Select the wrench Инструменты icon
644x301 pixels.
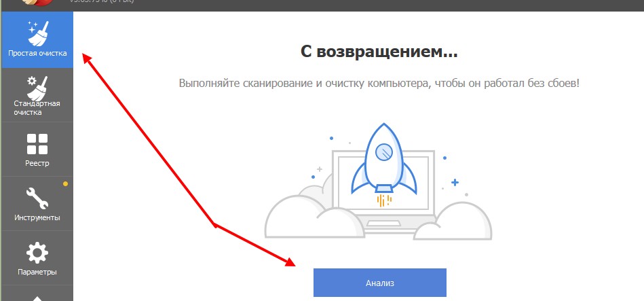point(37,198)
